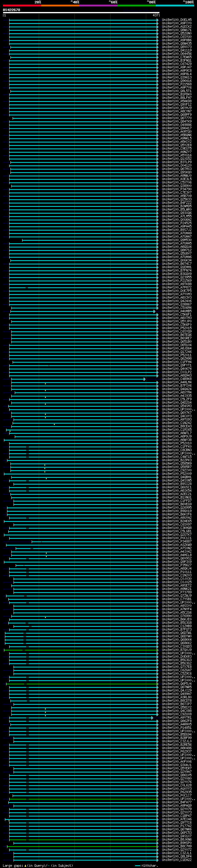The image size is (197, 868).
Task: Select the UniRef100_C7EW65 label
Action: coord(176,57)
